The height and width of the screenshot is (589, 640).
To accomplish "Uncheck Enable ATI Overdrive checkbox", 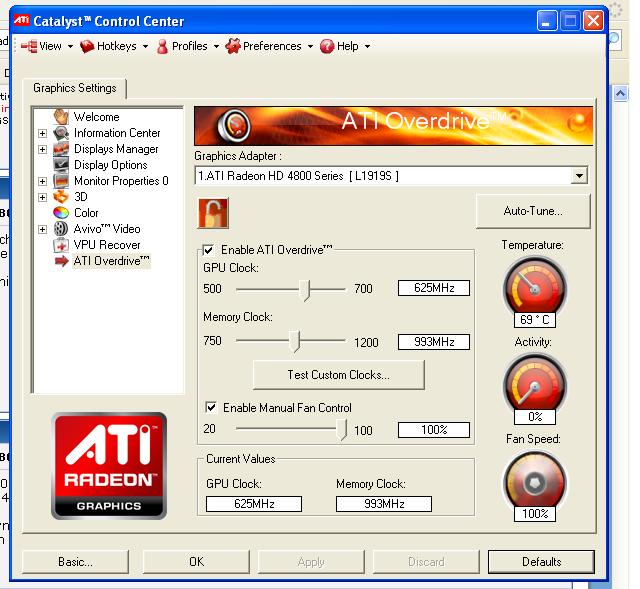I will 208,250.
